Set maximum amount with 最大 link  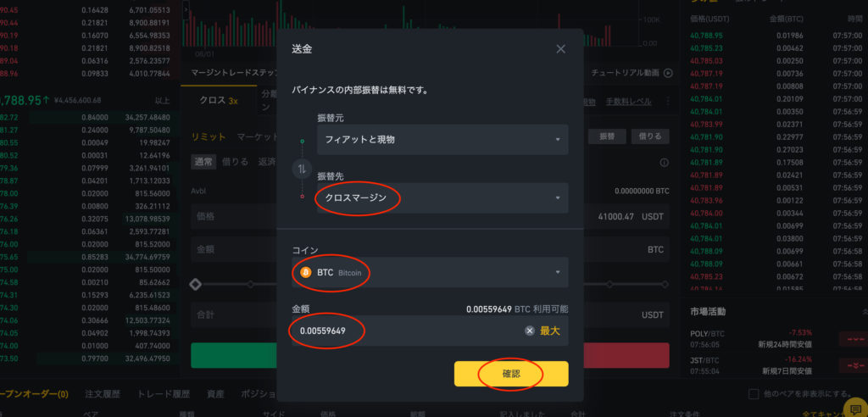point(549,331)
